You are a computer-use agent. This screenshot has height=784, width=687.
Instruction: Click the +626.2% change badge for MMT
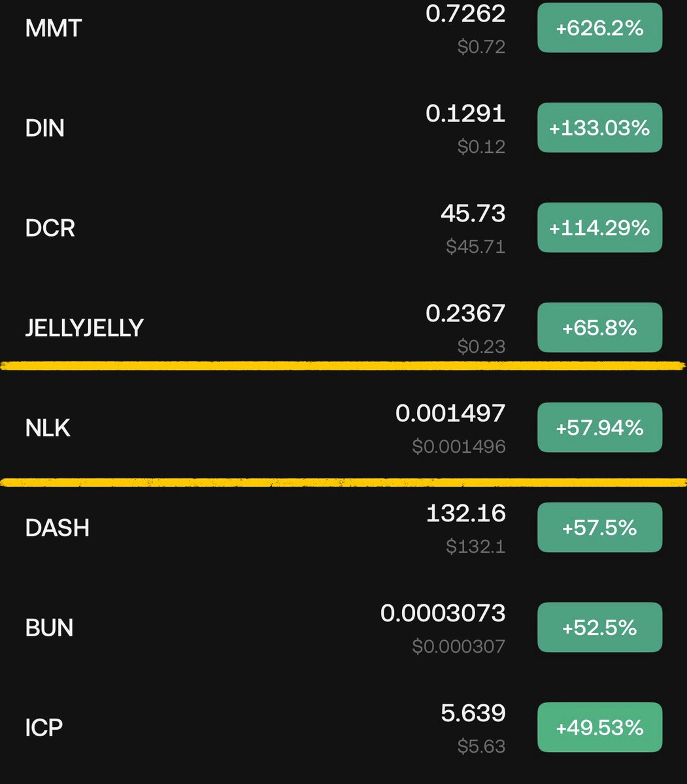click(599, 28)
